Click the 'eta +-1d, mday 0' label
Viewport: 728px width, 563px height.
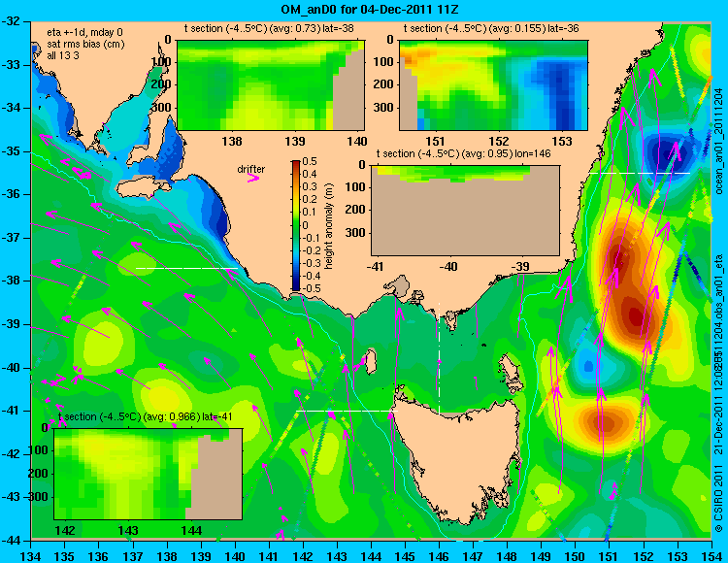85,32
